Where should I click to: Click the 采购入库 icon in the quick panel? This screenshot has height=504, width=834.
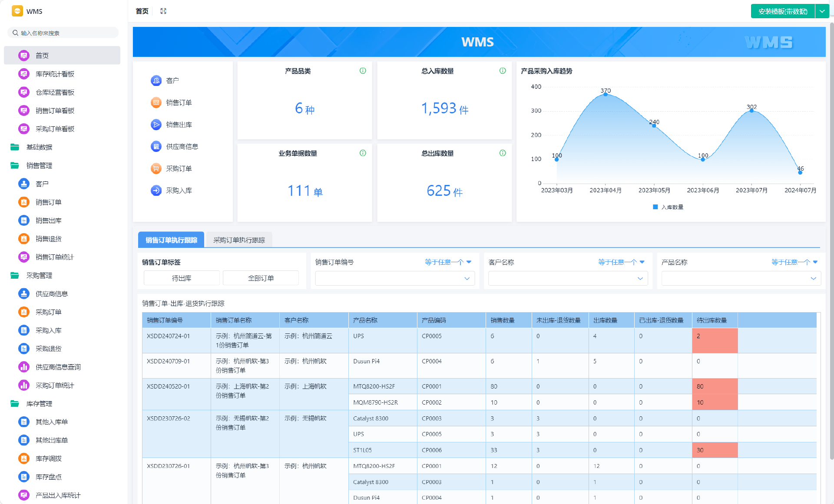coord(156,191)
